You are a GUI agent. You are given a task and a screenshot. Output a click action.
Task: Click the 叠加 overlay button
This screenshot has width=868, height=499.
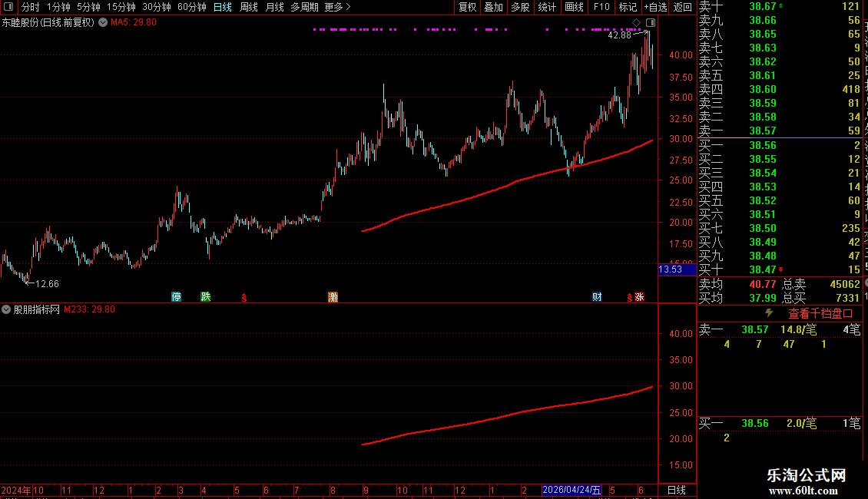coord(493,7)
